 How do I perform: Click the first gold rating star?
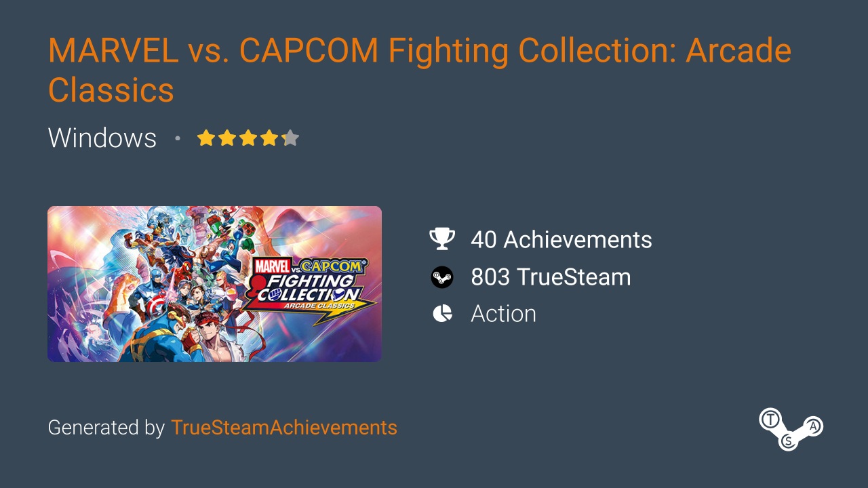(x=205, y=138)
